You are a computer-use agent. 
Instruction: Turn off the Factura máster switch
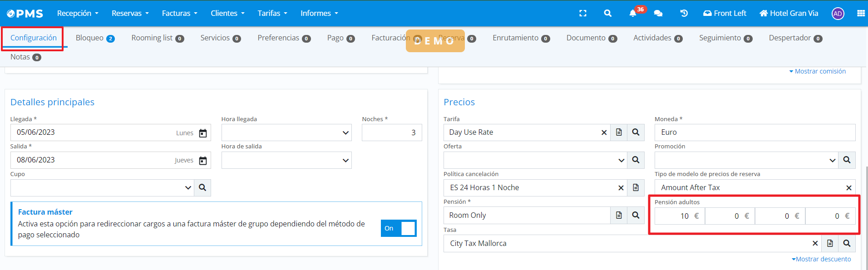pos(398,228)
